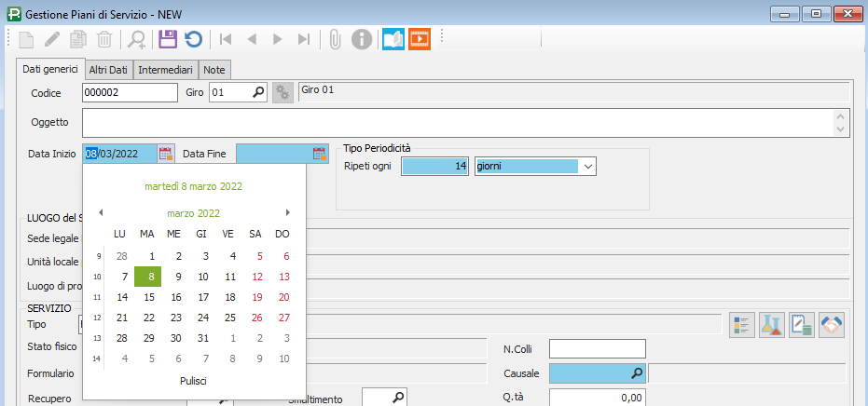Viewport: 868px width, 406px height.
Task: Open the paperclip attachments icon
Action: 335,39
